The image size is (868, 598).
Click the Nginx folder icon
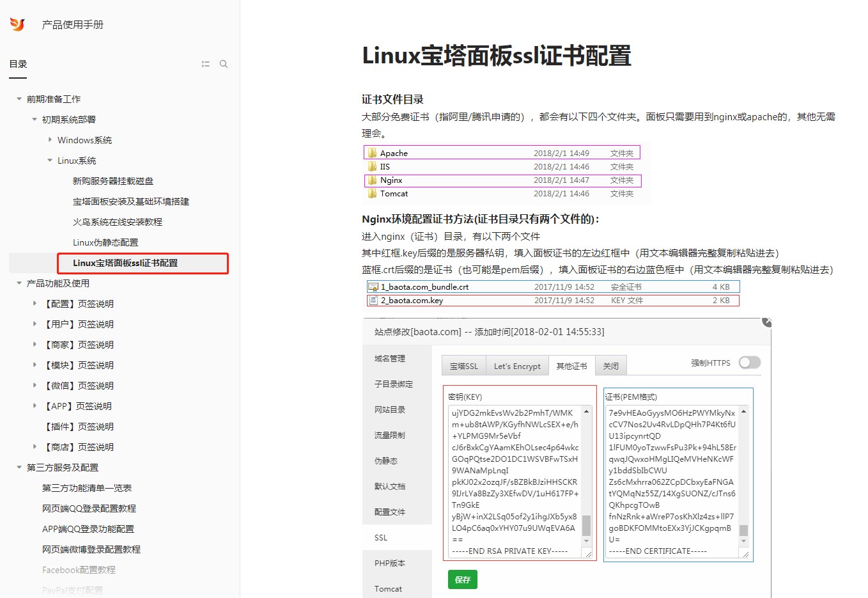tap(372, 180)
